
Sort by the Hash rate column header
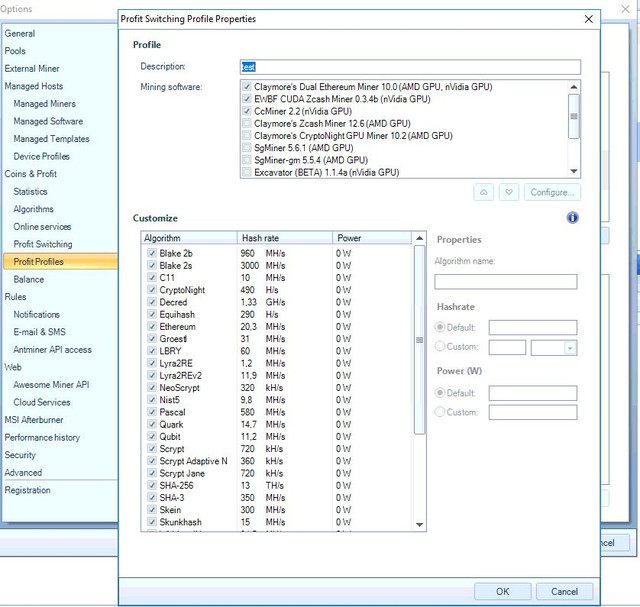click(285, 238)
